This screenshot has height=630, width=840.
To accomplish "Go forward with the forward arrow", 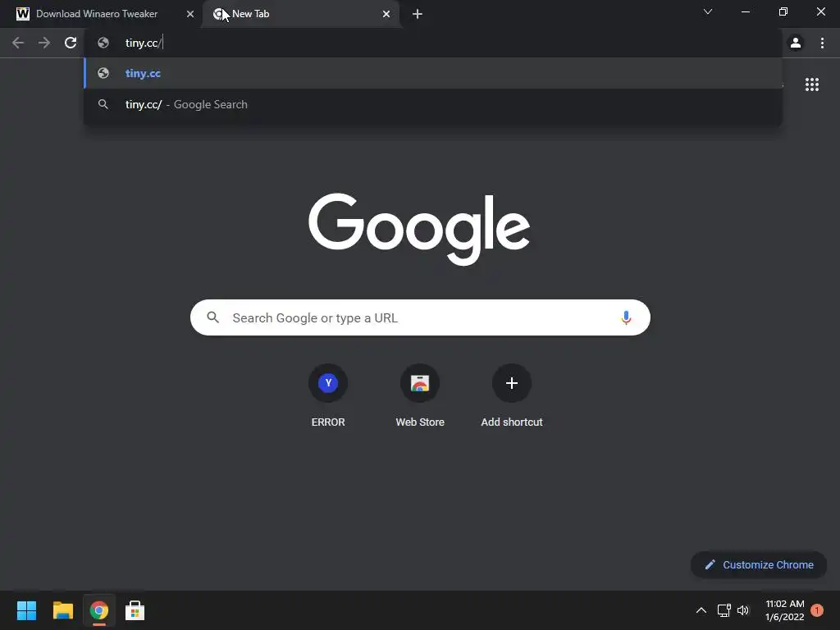I will point(44,43).
